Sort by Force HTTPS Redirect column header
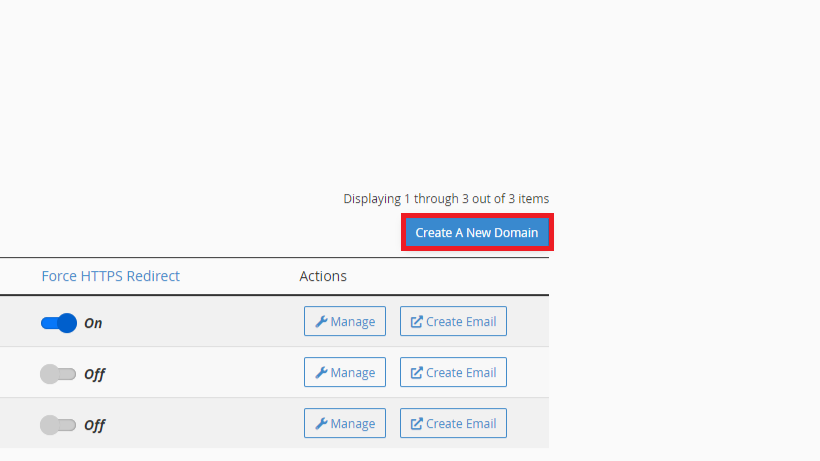The height and width of the screenshot is (461, 820). (x=110, y=276)
